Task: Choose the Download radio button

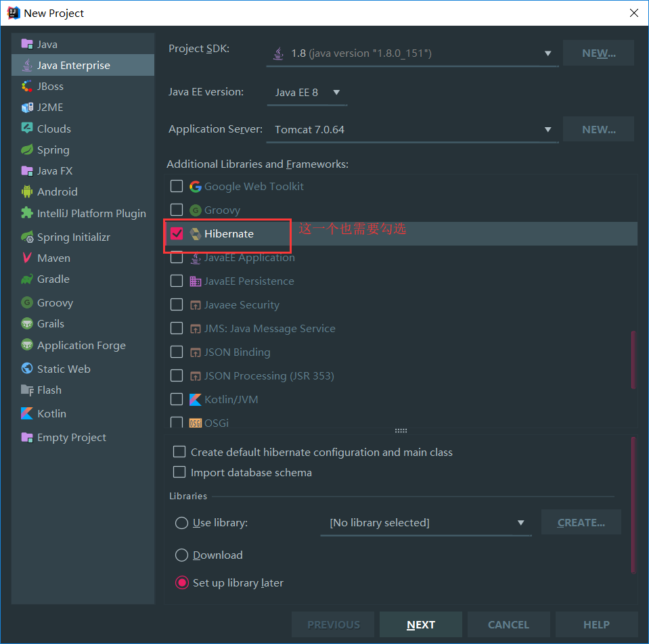Action: click(181, 555)
